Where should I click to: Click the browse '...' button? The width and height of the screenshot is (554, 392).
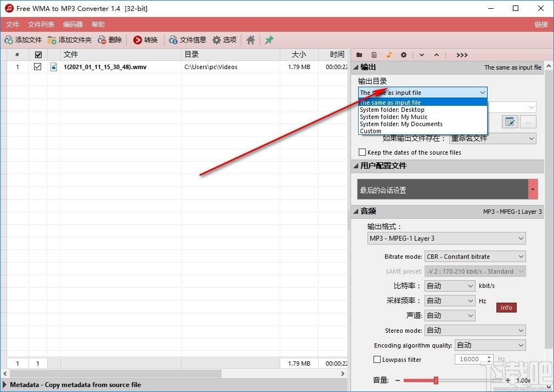tap(528, 122)
